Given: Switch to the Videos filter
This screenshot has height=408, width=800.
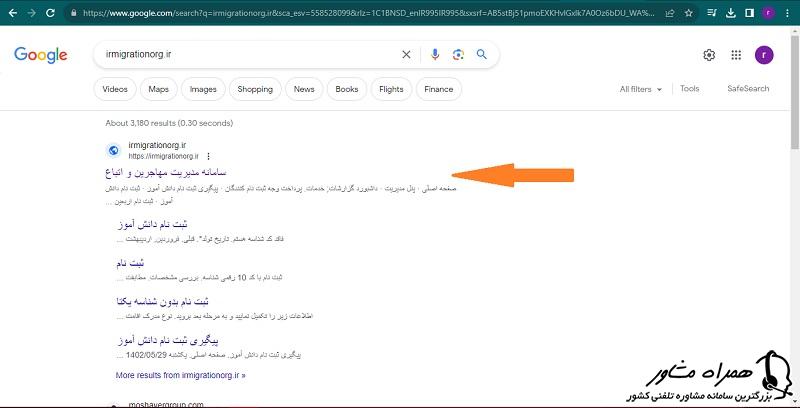Looking at the screenshot, I should coord(115,89).
